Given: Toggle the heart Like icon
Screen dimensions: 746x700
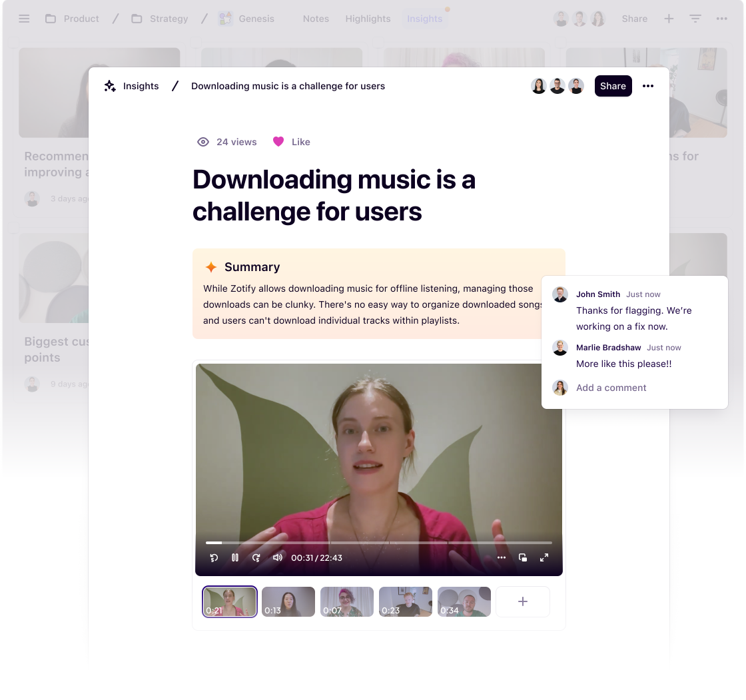Looking at the screenshot, I should click(x=278, y=141).
